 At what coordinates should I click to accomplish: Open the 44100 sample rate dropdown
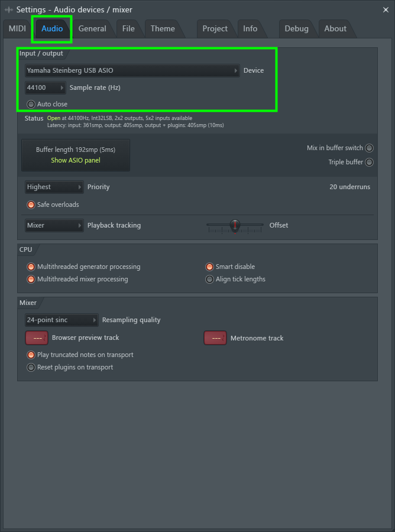[x=46, y=88]
